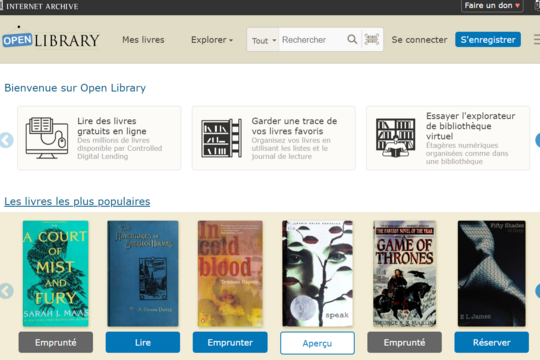Click the Aperçu button under Speak
The image size is (540, 360).
click(x=317, y=343)
